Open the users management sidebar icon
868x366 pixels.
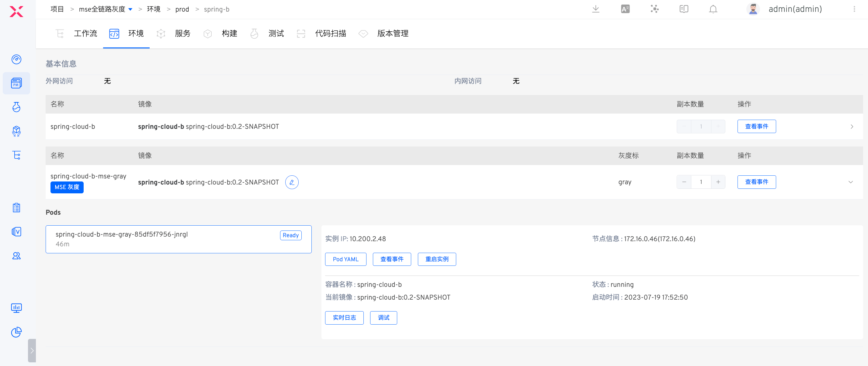[x=16, y=256]
